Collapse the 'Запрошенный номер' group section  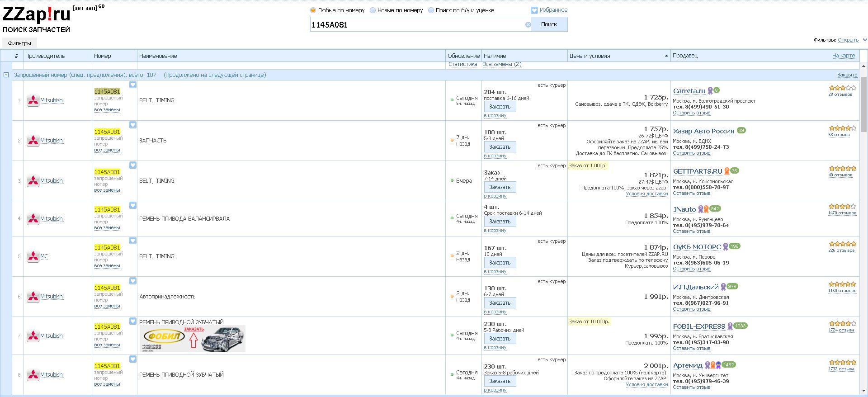(6, 75)
